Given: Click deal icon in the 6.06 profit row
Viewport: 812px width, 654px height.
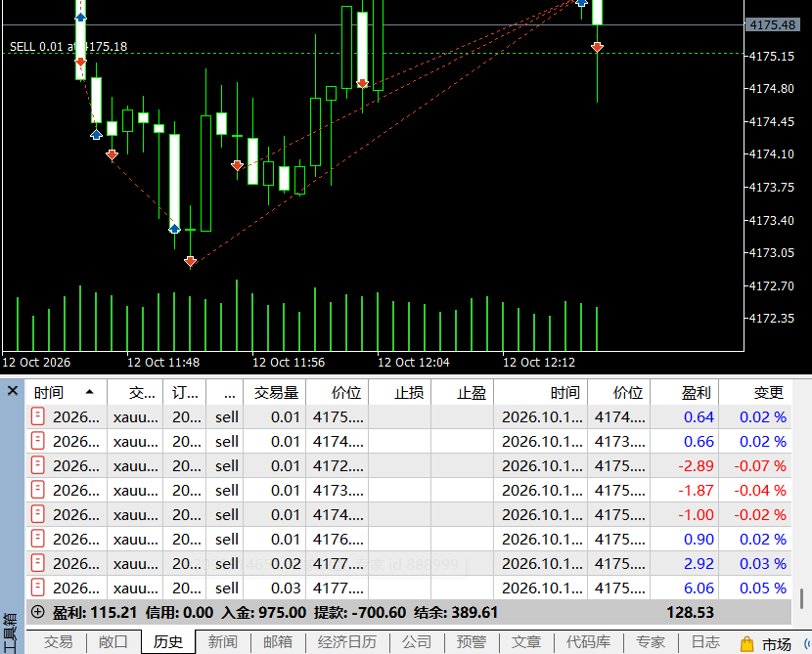Looking at the screenshot, I should click(38, 588).
